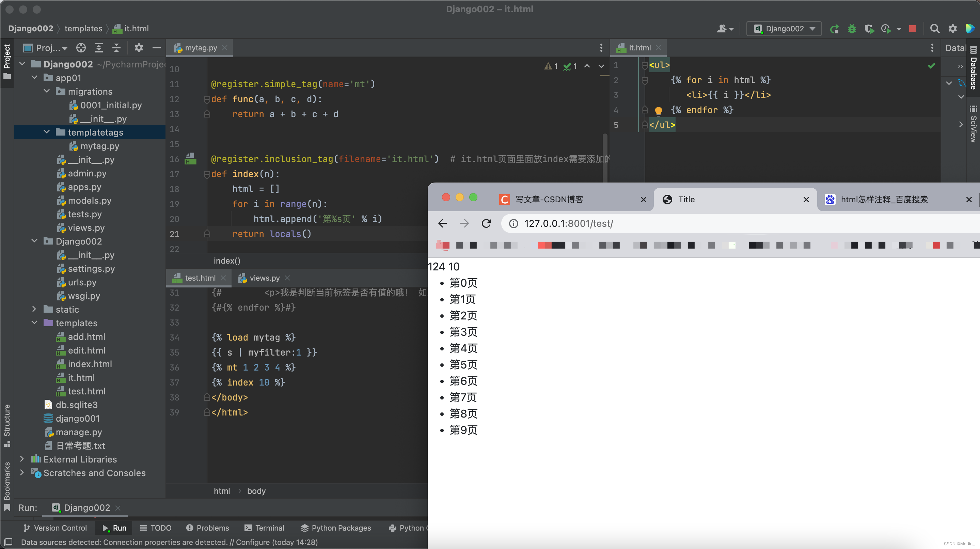Open Search Everywhere with the magnifier icon
Screen dimensions: 980x549
935,29
